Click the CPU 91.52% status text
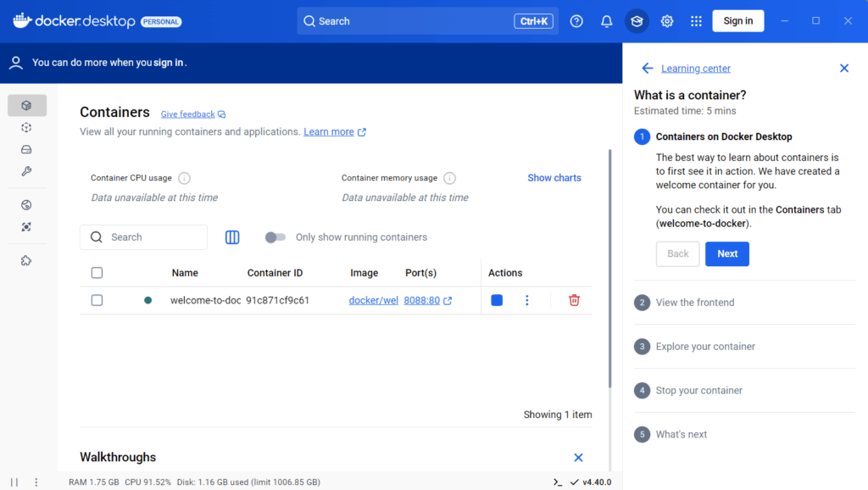Viewport: 868px width, 490px height. (x=147, y=482)
